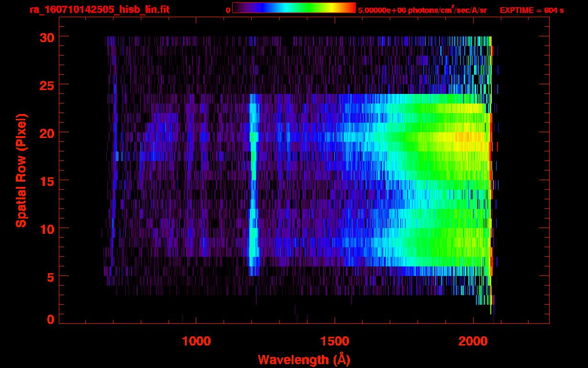Select the 1500 wavelength tick label
This screenshot has width=588, height=368.
pos(334,341)
